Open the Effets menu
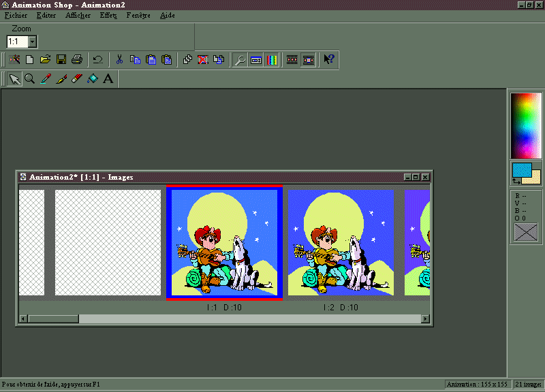545x392 pixels. click(x=108, y=15)
